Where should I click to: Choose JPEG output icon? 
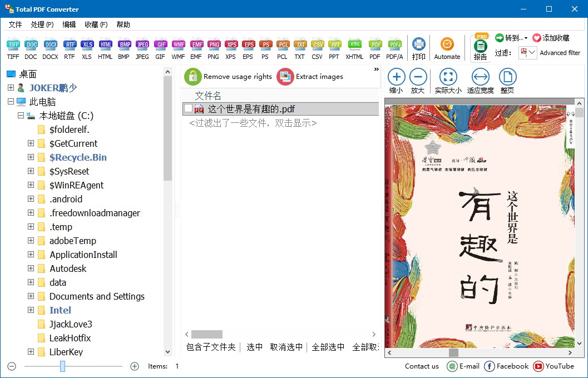pyautogui.click(x=142, y=49)
